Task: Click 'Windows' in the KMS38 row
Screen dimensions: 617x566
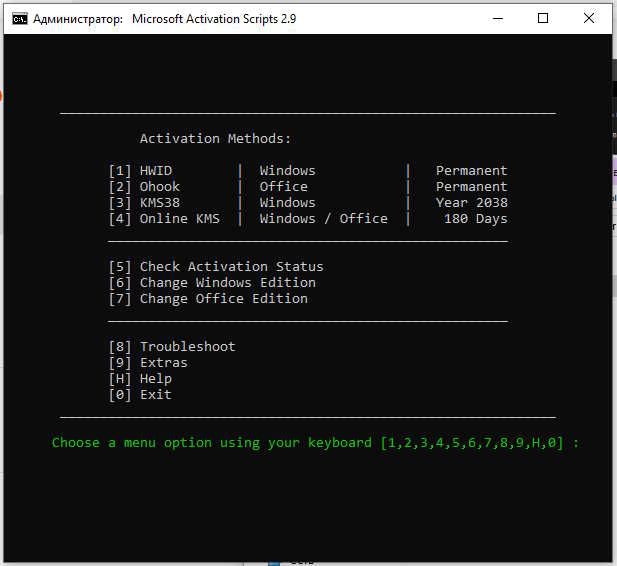Action: 287,203
